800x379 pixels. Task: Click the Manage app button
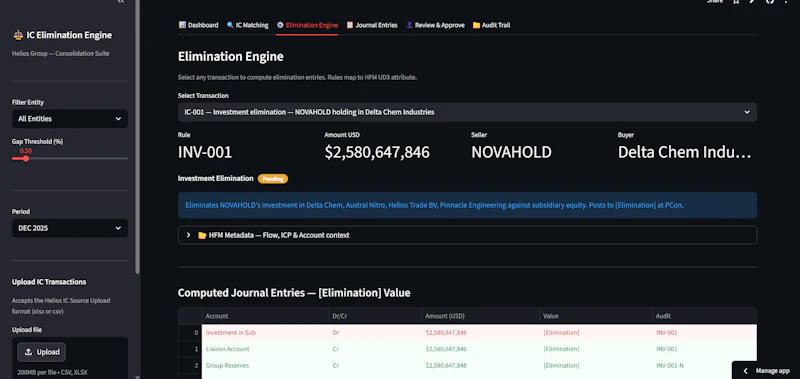point(766,371)
